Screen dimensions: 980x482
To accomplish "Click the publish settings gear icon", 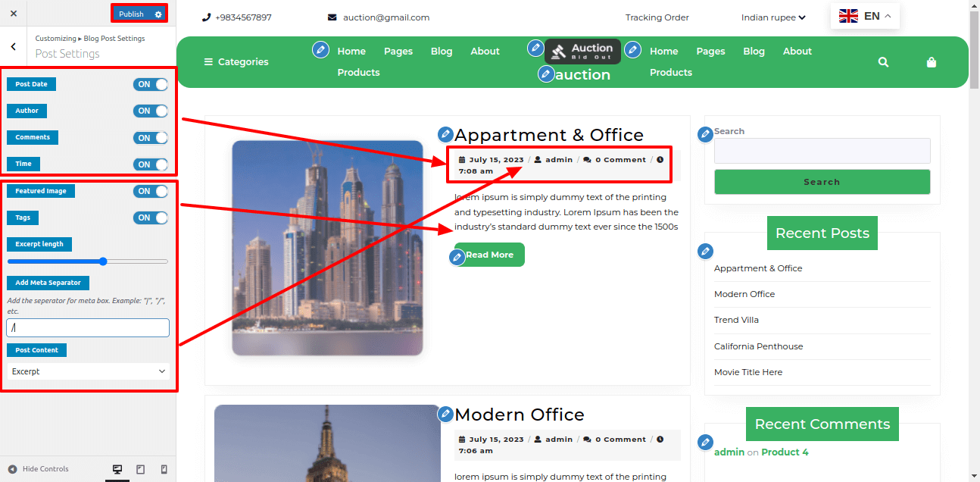I will click(x=158, y=14).
